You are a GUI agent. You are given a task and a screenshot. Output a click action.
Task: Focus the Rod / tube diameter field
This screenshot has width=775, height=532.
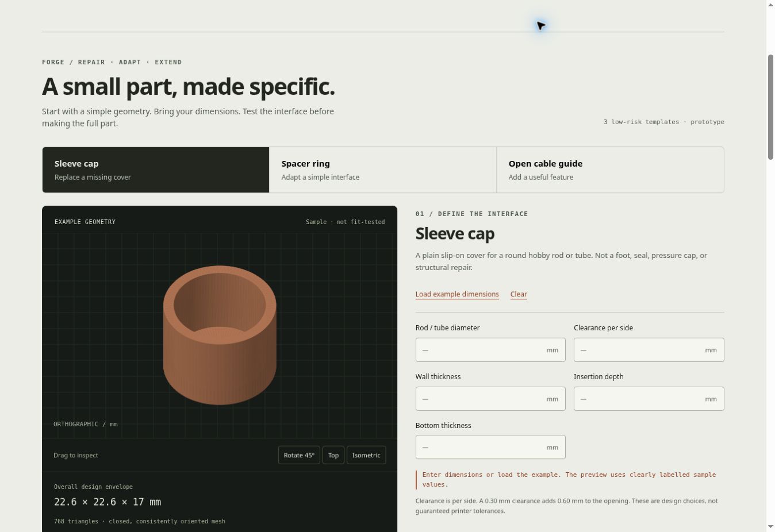click(490, 350)
